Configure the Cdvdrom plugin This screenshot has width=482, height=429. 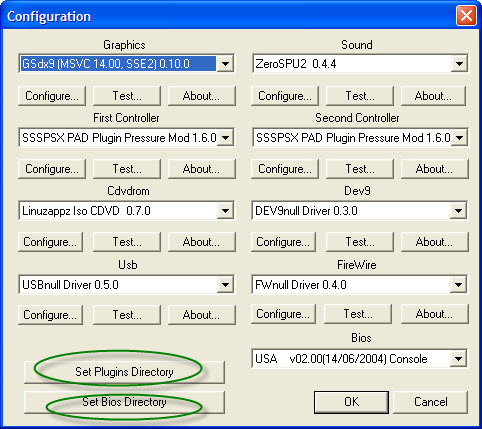[x=50, y=242]
